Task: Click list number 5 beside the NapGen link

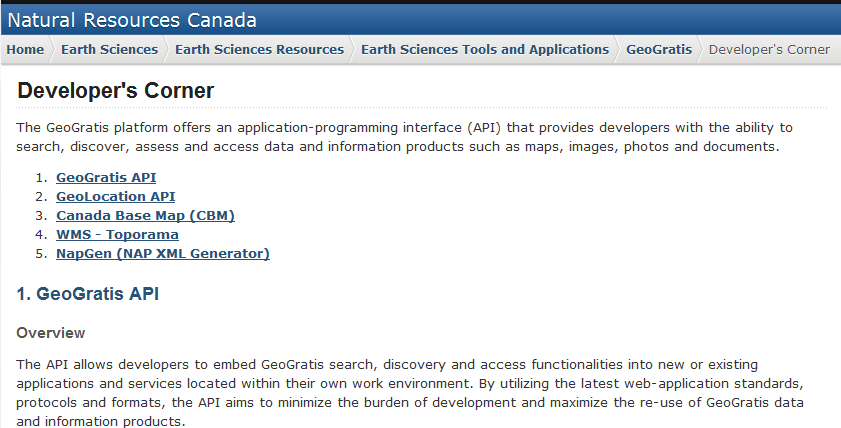Action: (x=41, y=253)
